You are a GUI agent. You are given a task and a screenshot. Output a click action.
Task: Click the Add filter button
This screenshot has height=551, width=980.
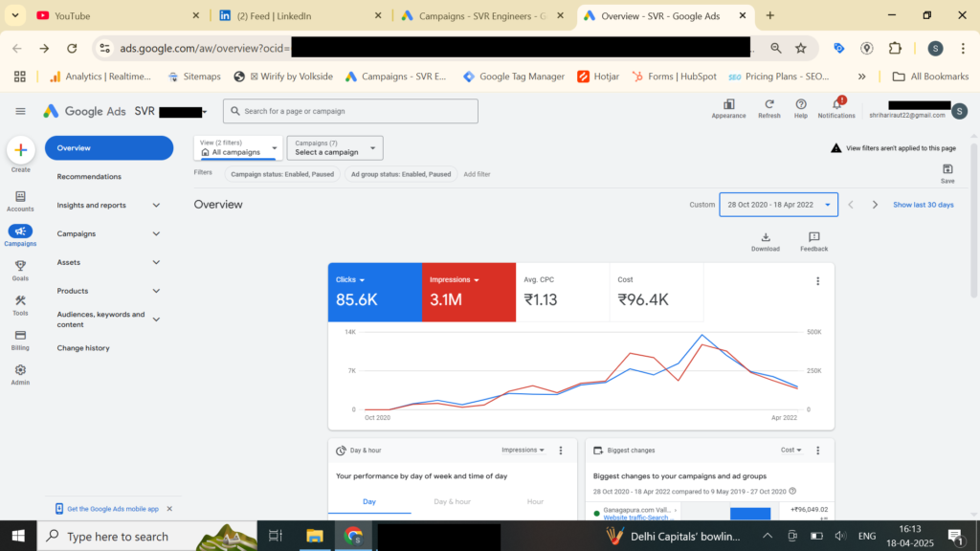pyautogui.click(x=477, y=174)
